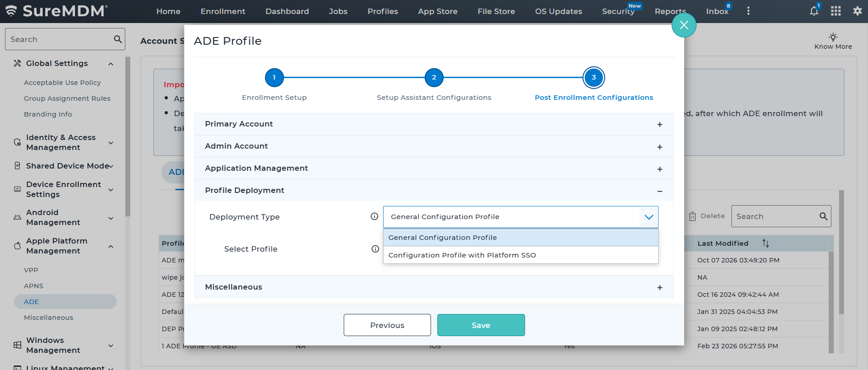868x370 pixels.
Task: Collapse the Profile Deployment section
Action: click(x=434, y=191)
